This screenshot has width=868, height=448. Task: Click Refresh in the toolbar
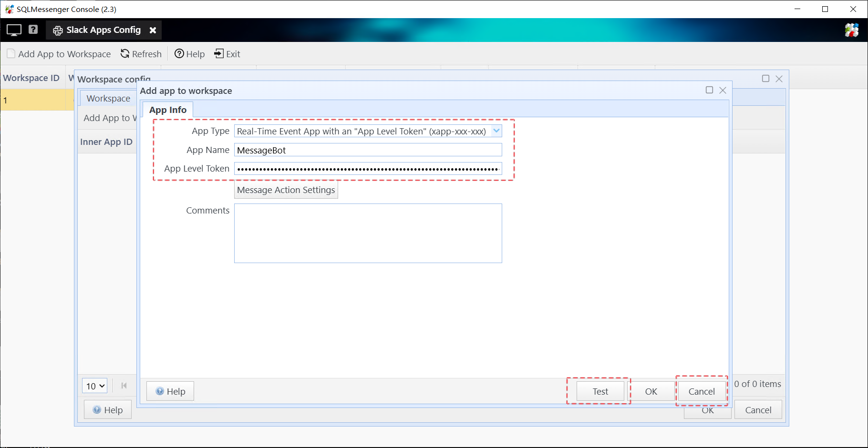[x=141, y=54]
